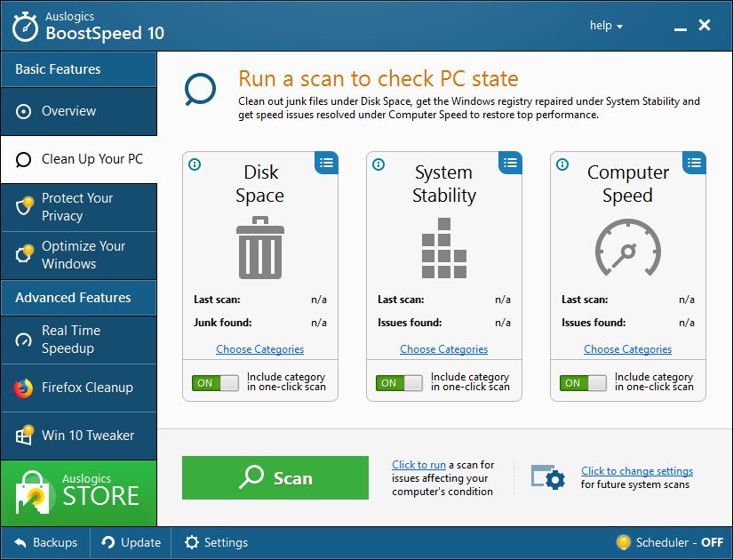Click the Protect Your Privacy shield icon
The width and height of the screenshot is (733, 560).
tap(24, 205)
